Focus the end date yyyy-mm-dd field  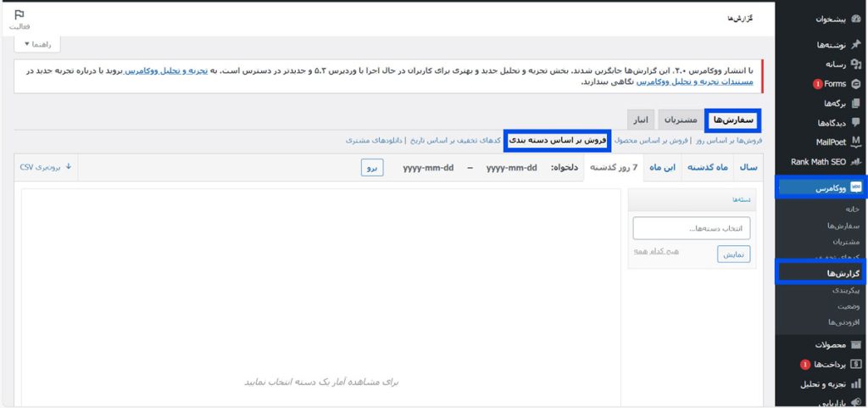pos(428,168)
